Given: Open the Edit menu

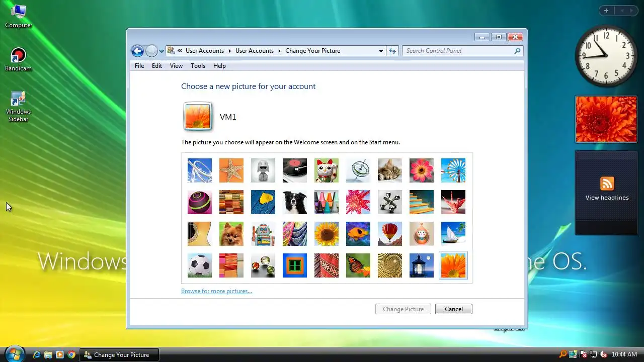Looking at the screenshot, I should pyautogui.click(x=157, y=66).
